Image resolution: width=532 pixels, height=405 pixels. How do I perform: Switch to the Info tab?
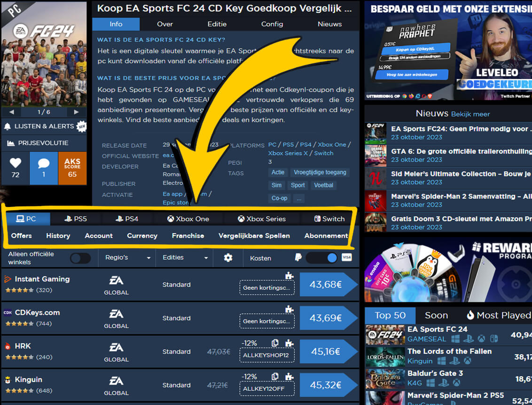coord(116,24)
